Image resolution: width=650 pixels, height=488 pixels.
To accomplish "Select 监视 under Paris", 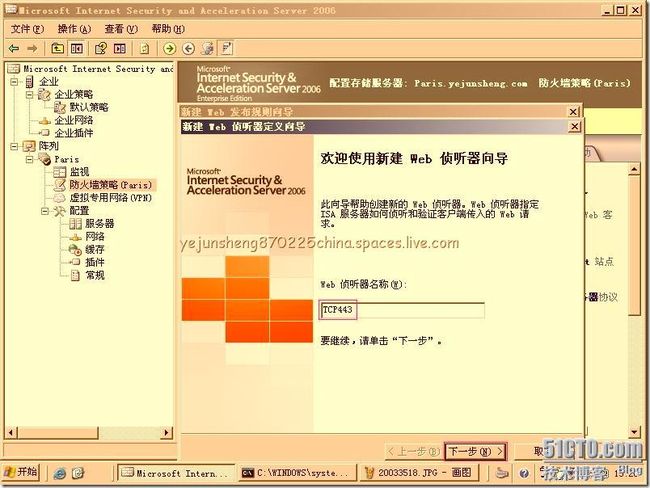I will 79,172.
